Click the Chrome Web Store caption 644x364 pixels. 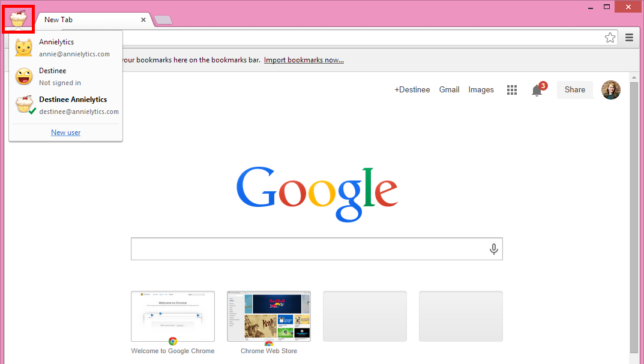tap(269, 351)
